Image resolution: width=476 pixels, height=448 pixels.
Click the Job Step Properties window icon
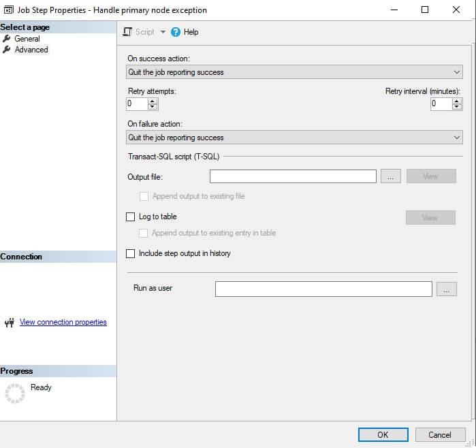[9, 10]
